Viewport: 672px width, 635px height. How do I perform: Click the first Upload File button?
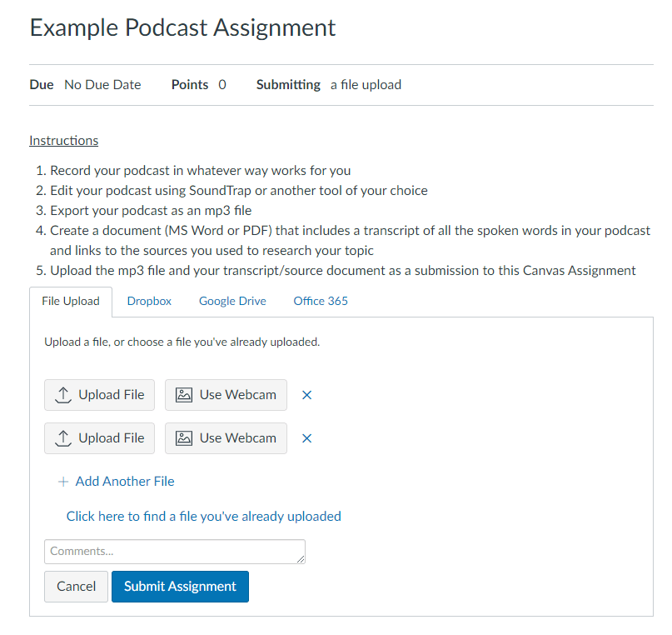(99, 394)
